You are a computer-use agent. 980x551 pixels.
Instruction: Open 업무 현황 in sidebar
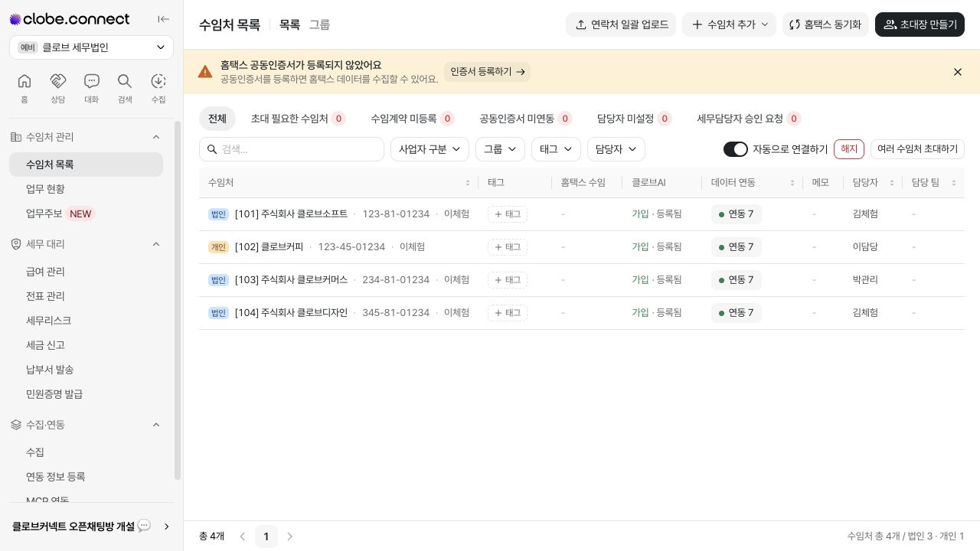click(x=86, y=189)
